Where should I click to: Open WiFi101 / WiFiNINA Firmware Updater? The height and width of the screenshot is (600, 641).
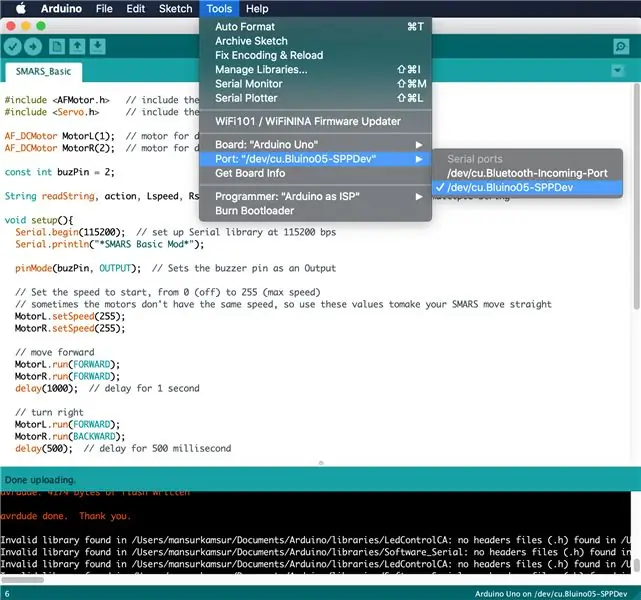pyautogui.click(x=316, y=121)
